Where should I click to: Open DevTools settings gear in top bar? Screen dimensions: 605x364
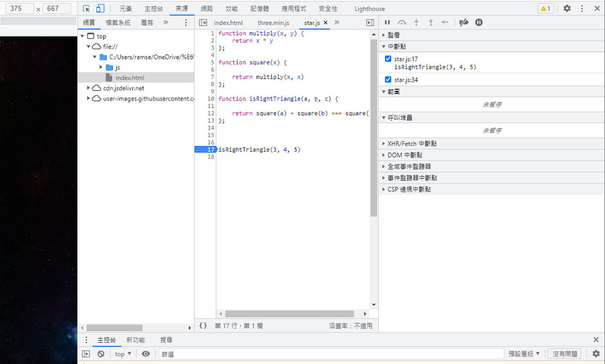[567, 8]
